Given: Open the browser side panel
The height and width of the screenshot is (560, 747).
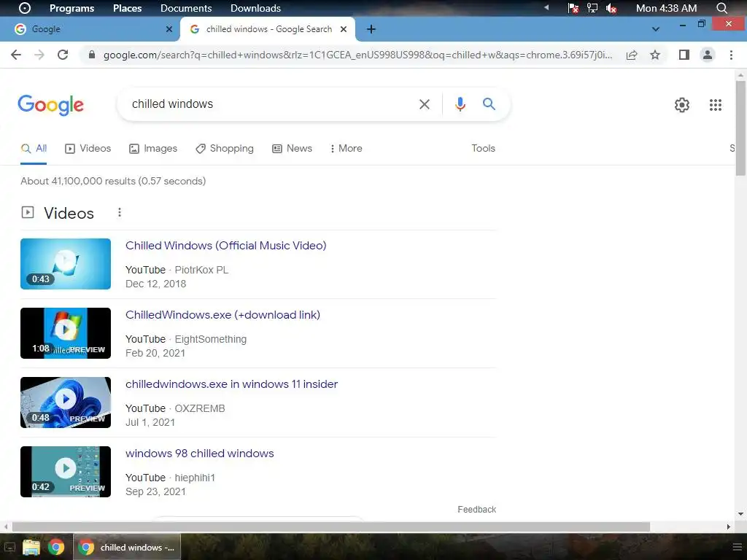Looking at the screenshot, I should coord(684,55).
